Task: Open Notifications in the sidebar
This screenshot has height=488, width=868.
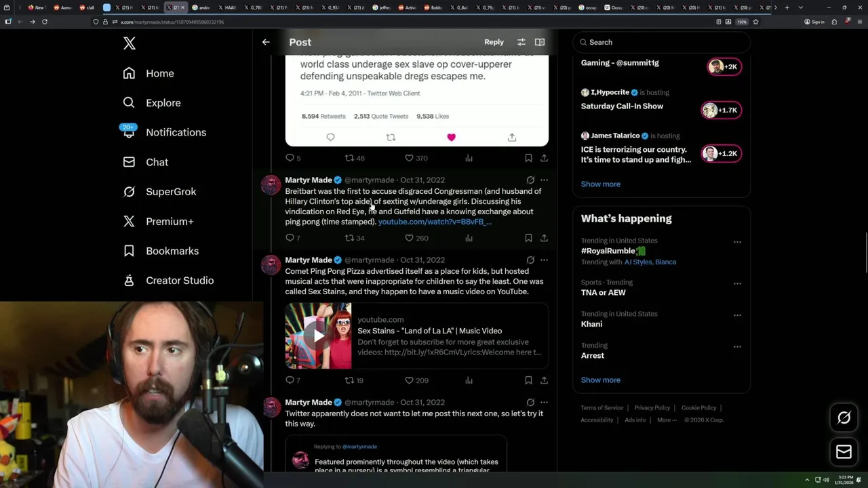Action: 163,132
